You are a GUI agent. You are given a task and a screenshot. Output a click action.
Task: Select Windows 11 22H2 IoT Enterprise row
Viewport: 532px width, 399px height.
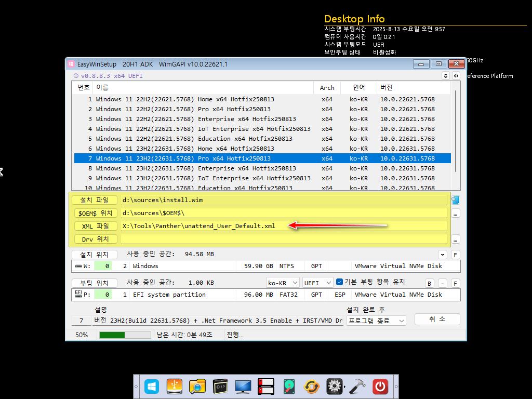[262, 129]
